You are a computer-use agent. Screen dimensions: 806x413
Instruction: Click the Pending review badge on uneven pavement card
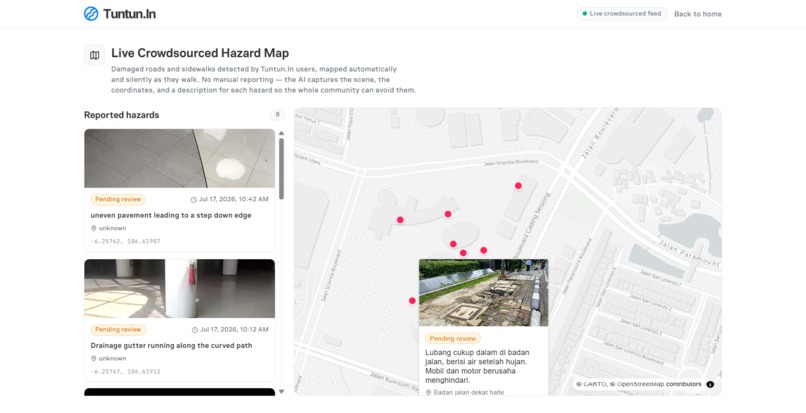click(118, 200)
